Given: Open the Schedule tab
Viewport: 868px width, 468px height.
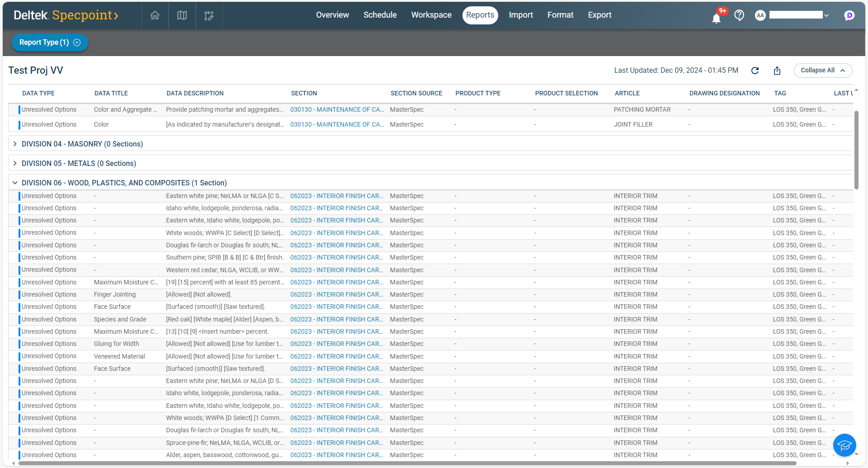Looking at the screenshot, I should [x=380, y=15].
